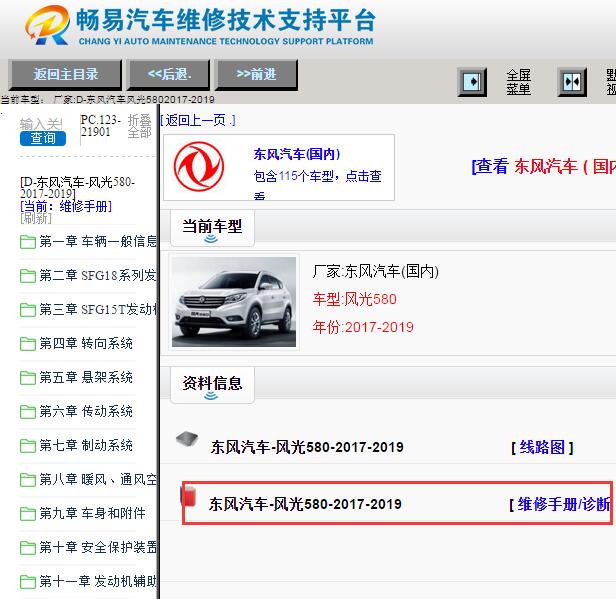Click the 刷新 refresh link
Viewport: 616px width, 599px height.
pos(36,218)
